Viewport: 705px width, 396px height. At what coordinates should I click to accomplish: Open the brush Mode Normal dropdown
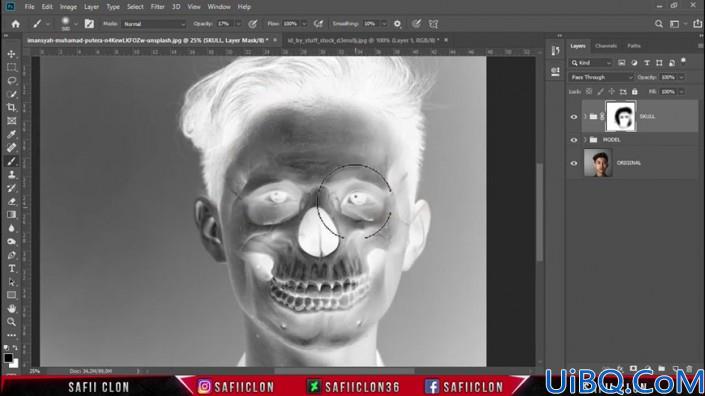pos(154,24)
